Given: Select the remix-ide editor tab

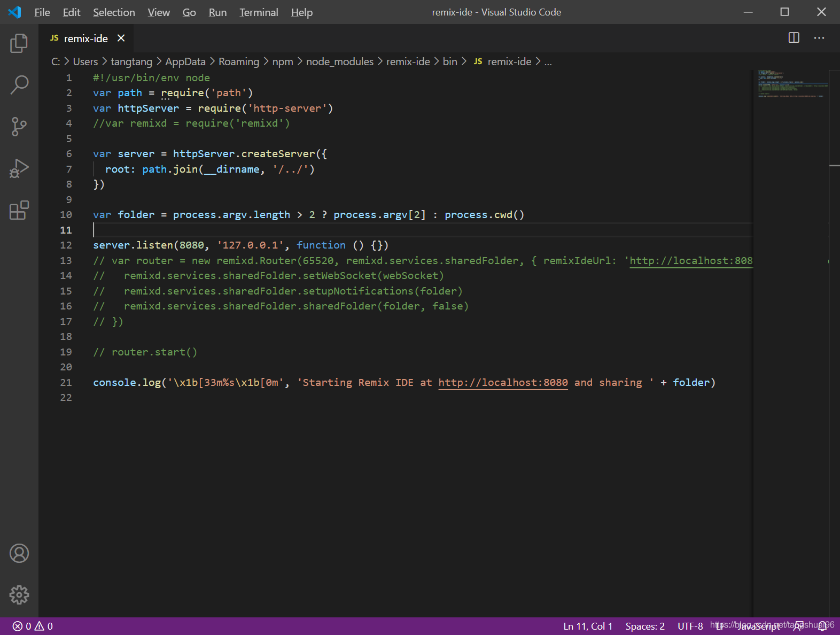Looking at the screenshot, I should click(85, 38).
